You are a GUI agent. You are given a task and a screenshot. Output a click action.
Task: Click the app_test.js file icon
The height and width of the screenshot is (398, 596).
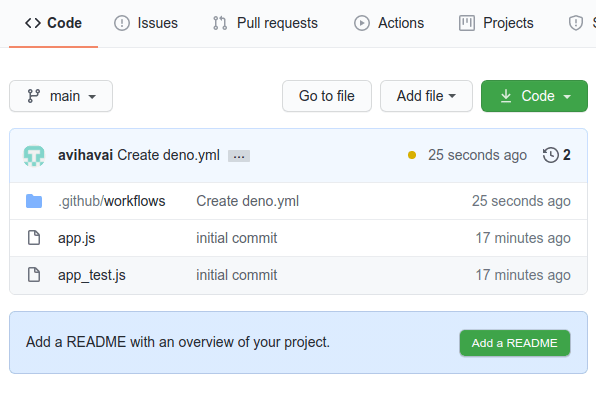click(x=34, y=274)
